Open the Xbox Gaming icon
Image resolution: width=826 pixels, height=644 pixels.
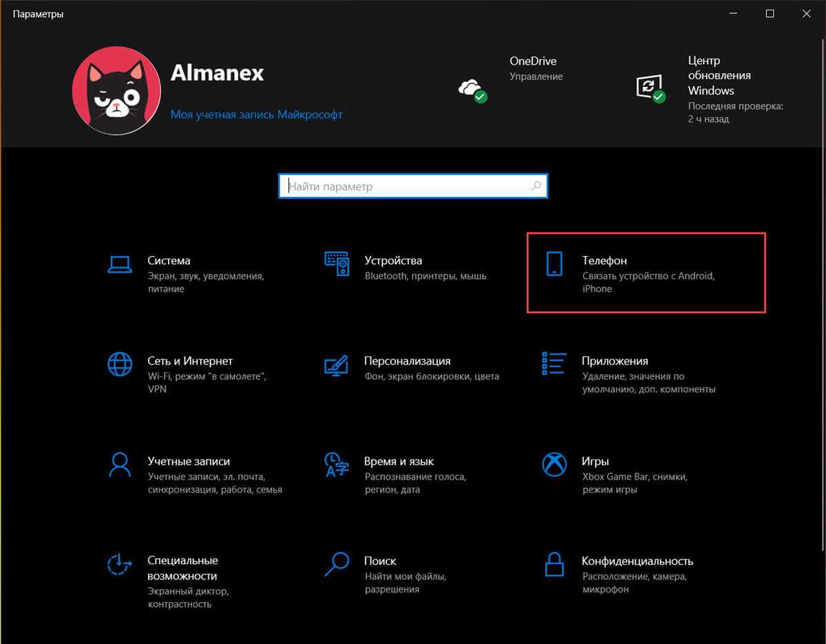pos(554,464)
